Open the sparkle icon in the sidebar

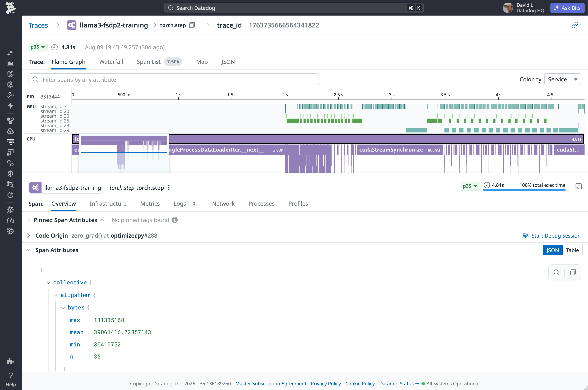tap(10, 53)
